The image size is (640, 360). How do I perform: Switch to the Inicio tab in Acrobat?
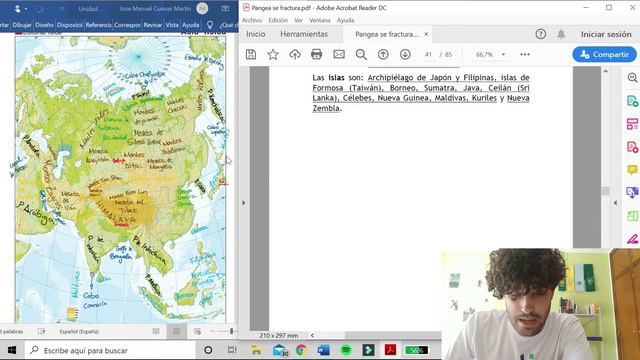pos(256,34)
